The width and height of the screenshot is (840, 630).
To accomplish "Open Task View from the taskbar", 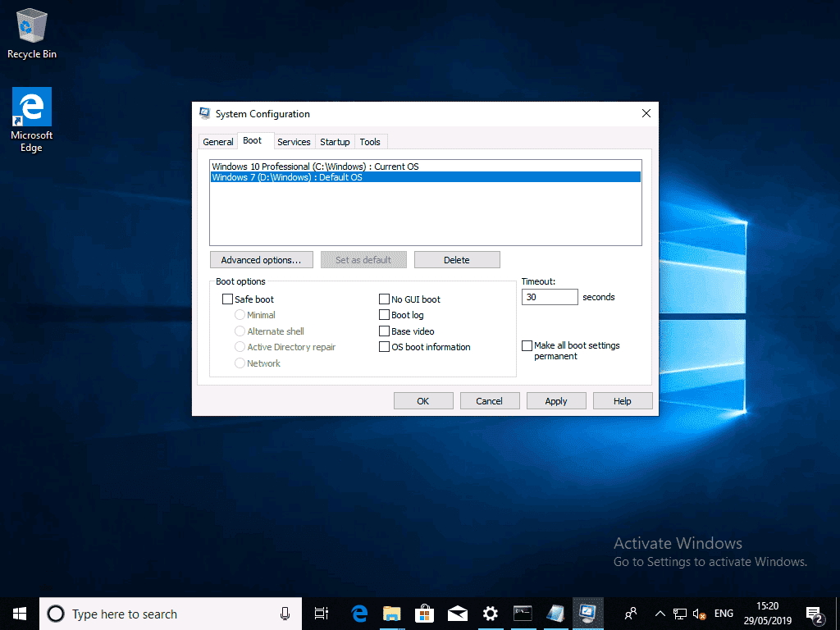I will (x=322, y=614).
